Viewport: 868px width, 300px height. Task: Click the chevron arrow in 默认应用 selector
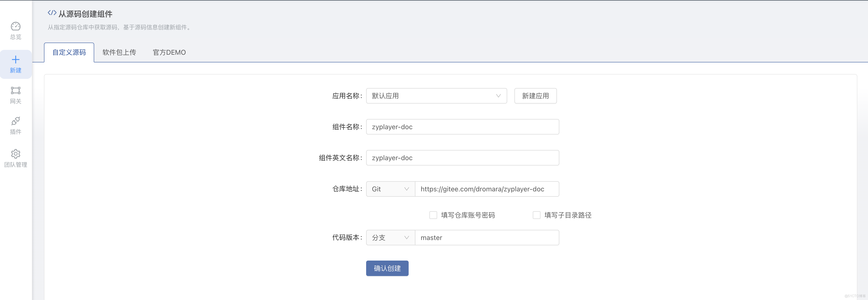(498, 96)
